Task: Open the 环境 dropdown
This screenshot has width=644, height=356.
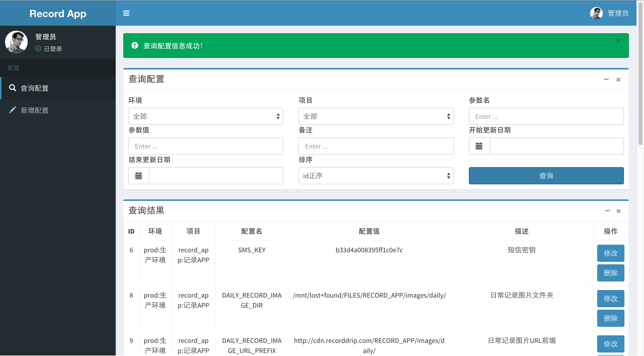Action: pyautogui.click(x=206, y=116)
